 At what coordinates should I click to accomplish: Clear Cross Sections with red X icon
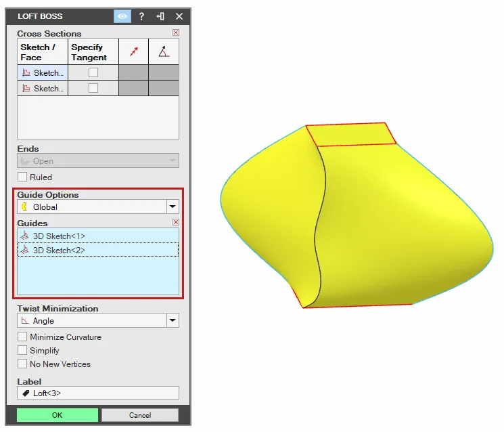point(176,33)
